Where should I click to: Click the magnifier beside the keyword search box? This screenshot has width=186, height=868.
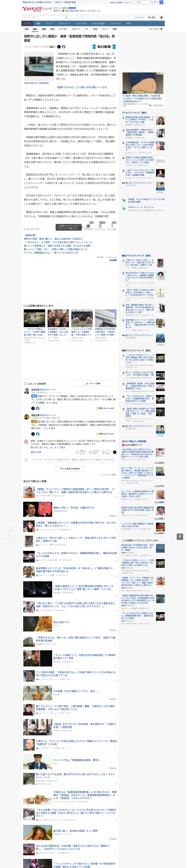66,17
